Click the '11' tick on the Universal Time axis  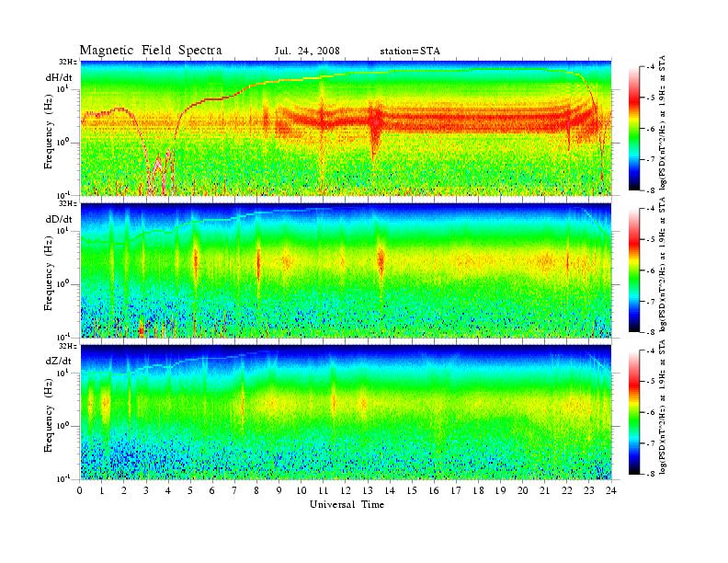324,490
